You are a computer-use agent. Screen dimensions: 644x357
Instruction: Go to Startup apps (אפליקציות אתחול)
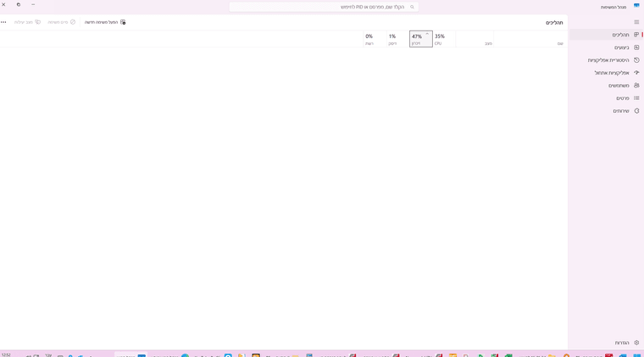[x=606, y=73]
